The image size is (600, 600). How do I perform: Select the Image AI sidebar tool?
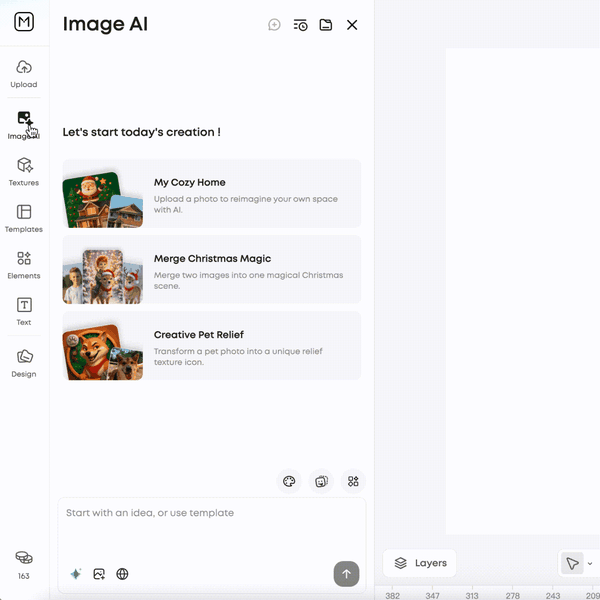pyautogui.click(x=24, y=125)
